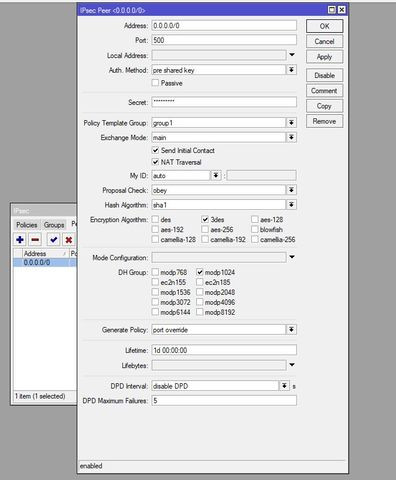The height and width of the screenshot is (480, 396).
Task: Enable the Passive checkbox
Action: pos(155,83)
